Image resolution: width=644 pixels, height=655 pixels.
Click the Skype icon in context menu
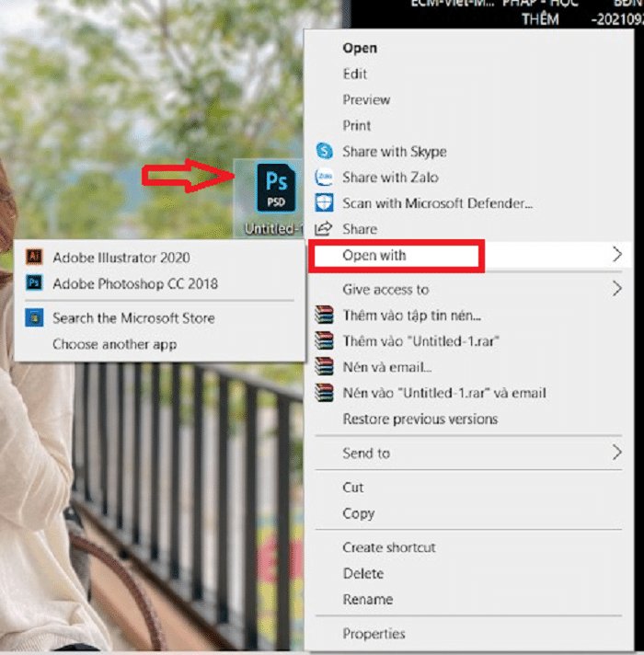click(x=324, y=152)
